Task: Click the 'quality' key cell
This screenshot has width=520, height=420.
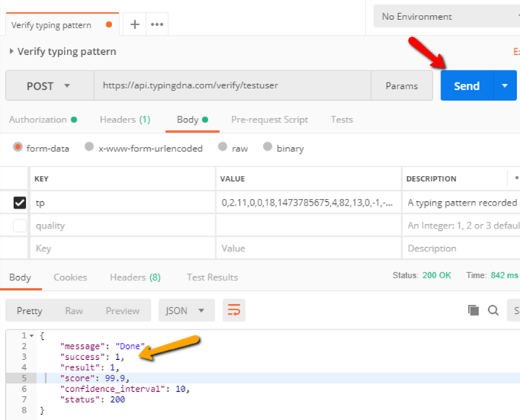Action: coord(123,226)
